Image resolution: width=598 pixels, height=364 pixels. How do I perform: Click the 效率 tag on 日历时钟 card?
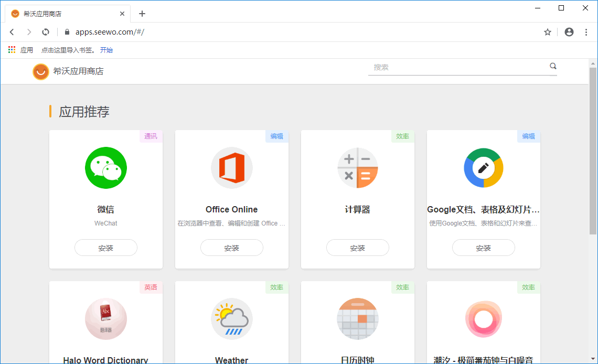pyautogui.click(x=402, y=287)
